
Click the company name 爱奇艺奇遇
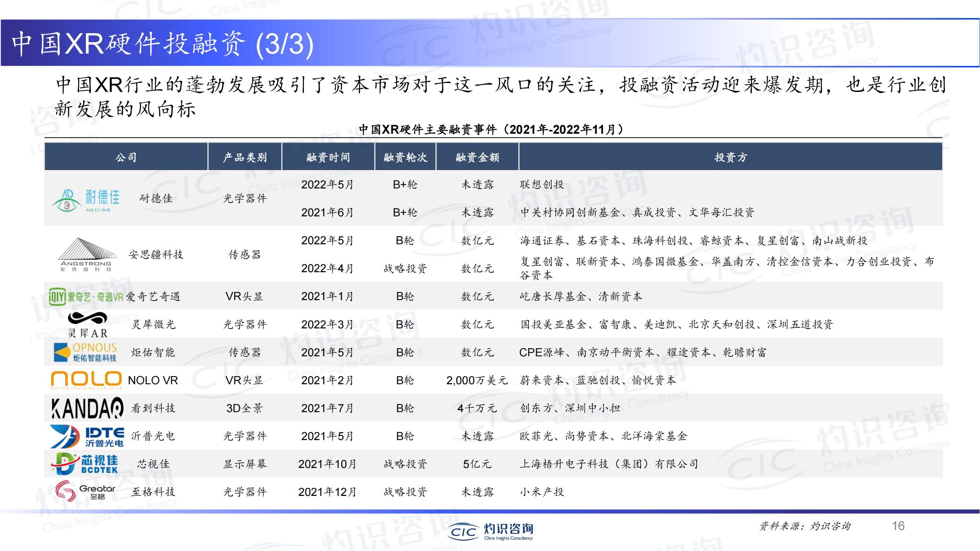[x=153, y=296]
